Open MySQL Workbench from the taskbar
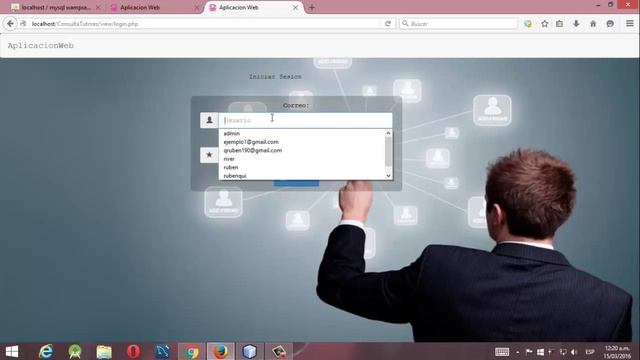This screenshot has height=360, width=640. click(x=162, y=351)
